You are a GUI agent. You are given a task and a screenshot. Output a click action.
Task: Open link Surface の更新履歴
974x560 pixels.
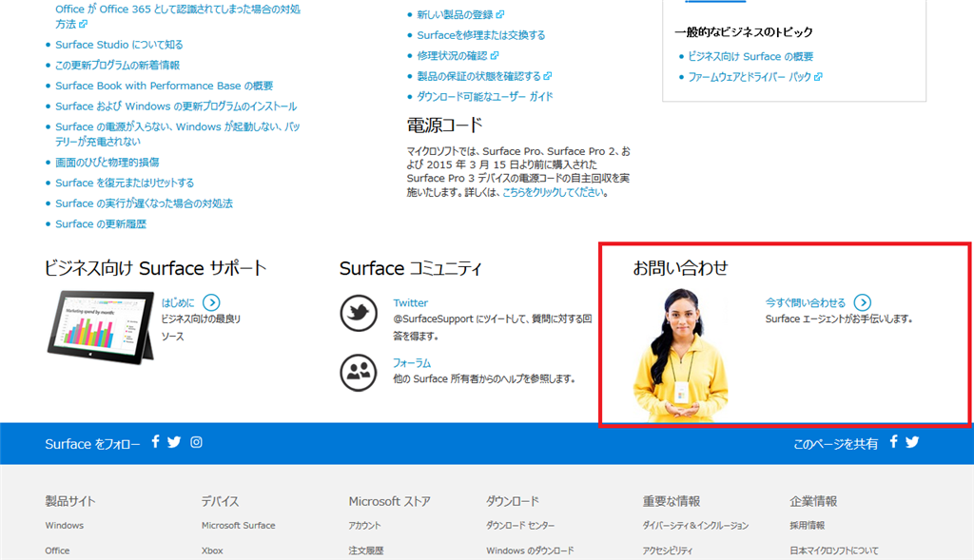(101, 223)
